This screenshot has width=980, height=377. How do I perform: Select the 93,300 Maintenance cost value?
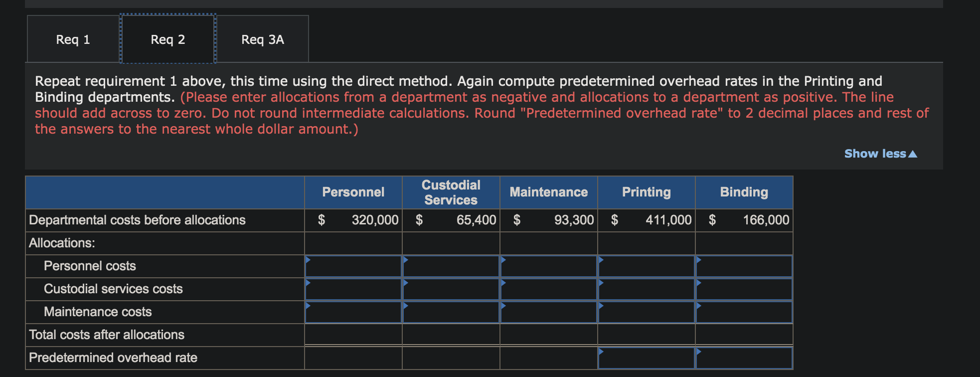point(574,220)
